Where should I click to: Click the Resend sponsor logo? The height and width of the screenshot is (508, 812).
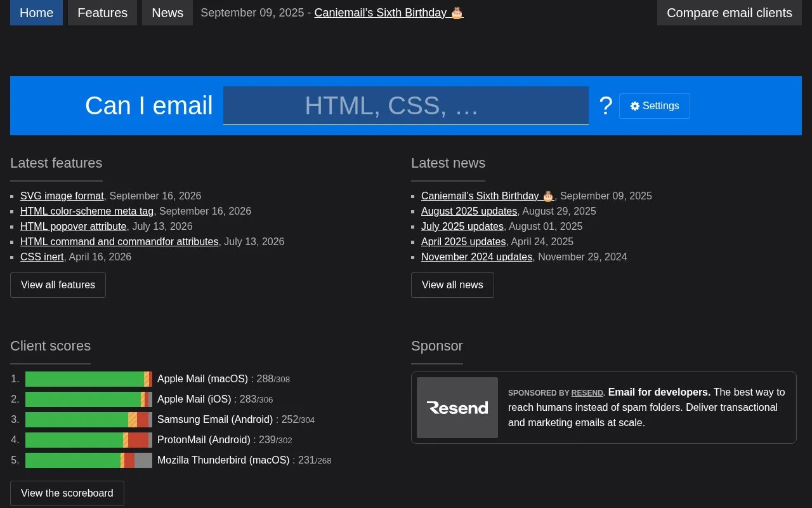(x=457, y=408)
